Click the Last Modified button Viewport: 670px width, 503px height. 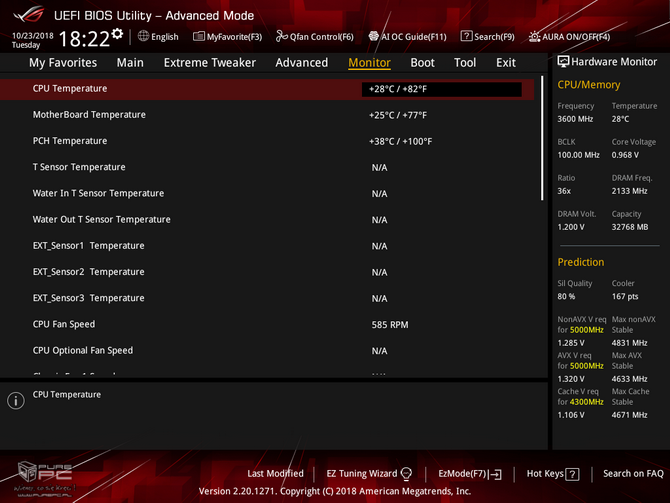[275, 474]
